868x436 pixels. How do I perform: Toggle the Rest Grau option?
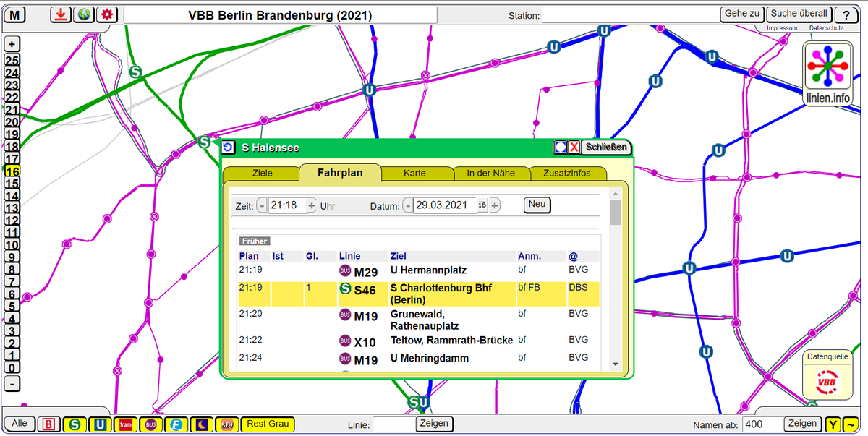pyautogui.click(x=268, y=424)
